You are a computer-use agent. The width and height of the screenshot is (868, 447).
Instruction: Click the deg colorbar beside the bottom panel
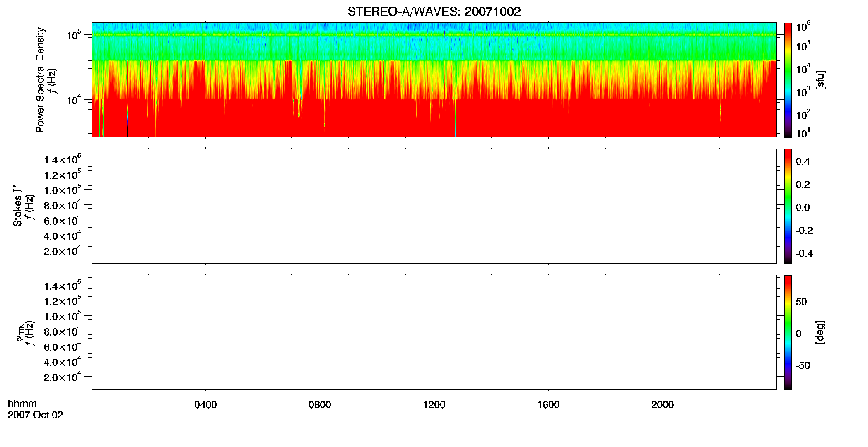(788, 332)
